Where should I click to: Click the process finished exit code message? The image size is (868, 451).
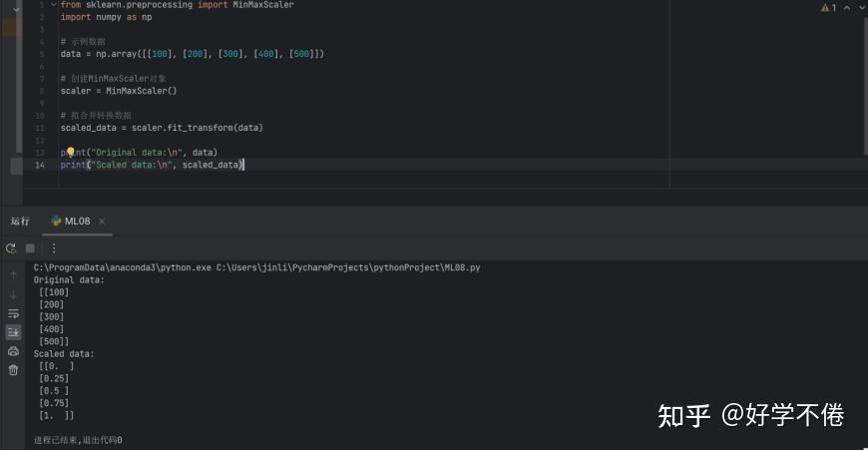[x=78, y=440]
